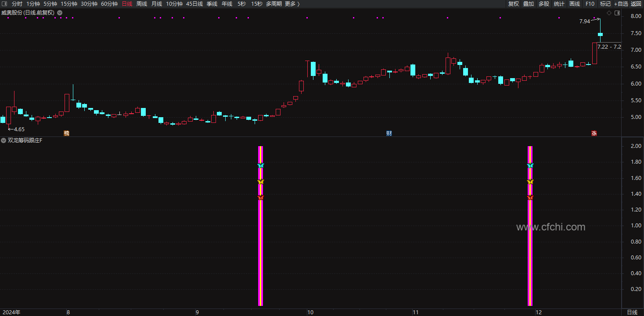Click red butterfly icon on second signal bar
This screenshot has height=316, width=644.
point(530,197)
